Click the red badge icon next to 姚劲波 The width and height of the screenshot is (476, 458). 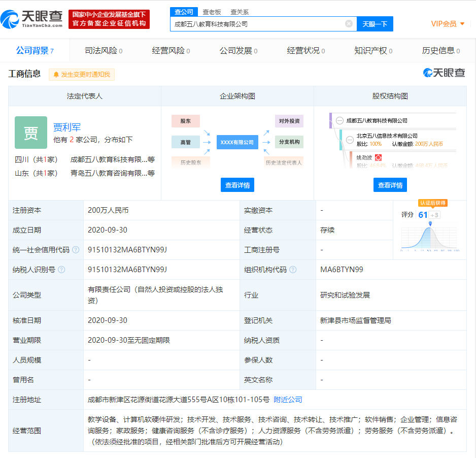pyautogui.click(x=378, y=157)
